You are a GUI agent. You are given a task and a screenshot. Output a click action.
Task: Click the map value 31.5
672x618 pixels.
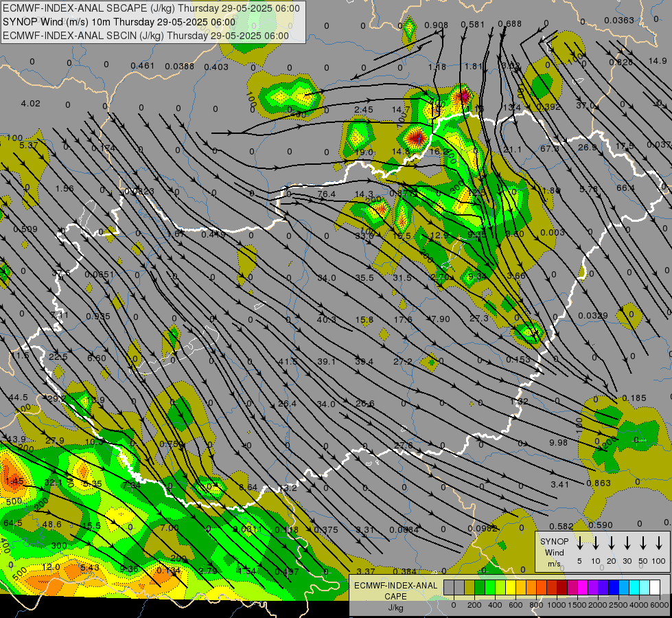(x=402, y=278)
